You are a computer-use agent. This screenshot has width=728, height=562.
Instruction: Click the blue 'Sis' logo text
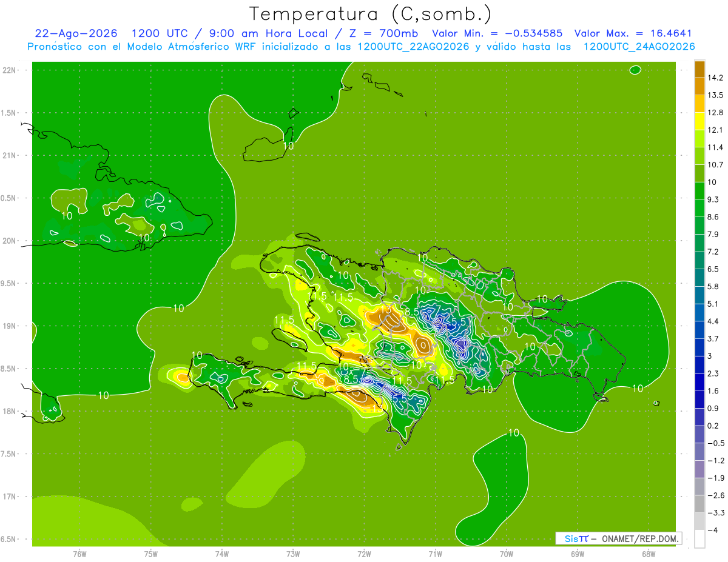[571, 538]
